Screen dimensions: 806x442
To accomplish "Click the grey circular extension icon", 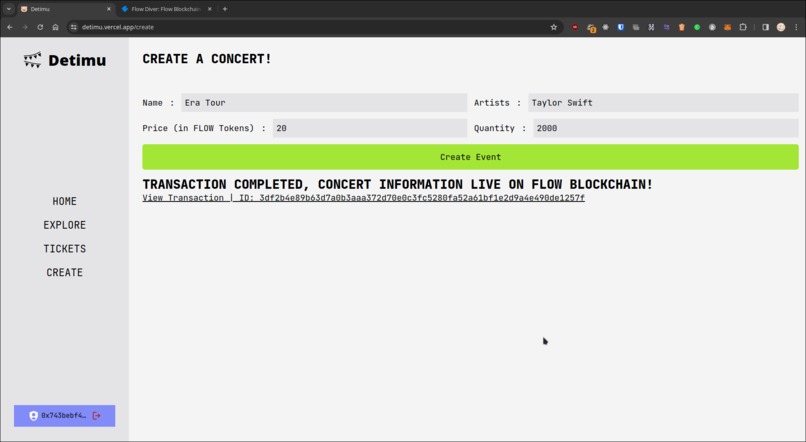I will pos(712,27).
